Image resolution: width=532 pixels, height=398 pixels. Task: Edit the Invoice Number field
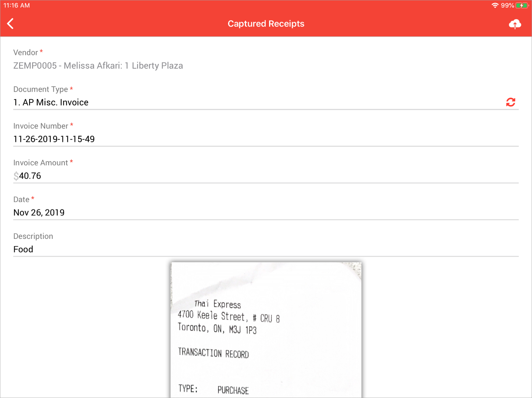[266, 139]
